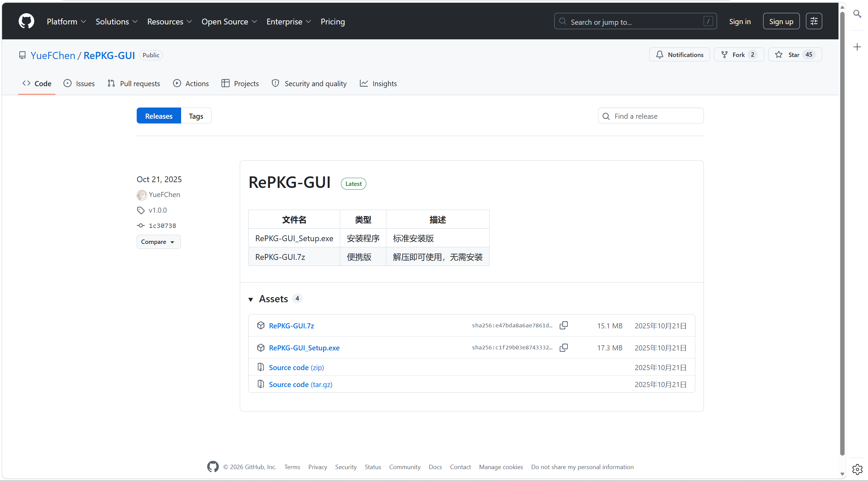The width and height of the screenshot is (868, 481).
Task: Click the commit 1c30738 icon link
Action: [162, 226]
